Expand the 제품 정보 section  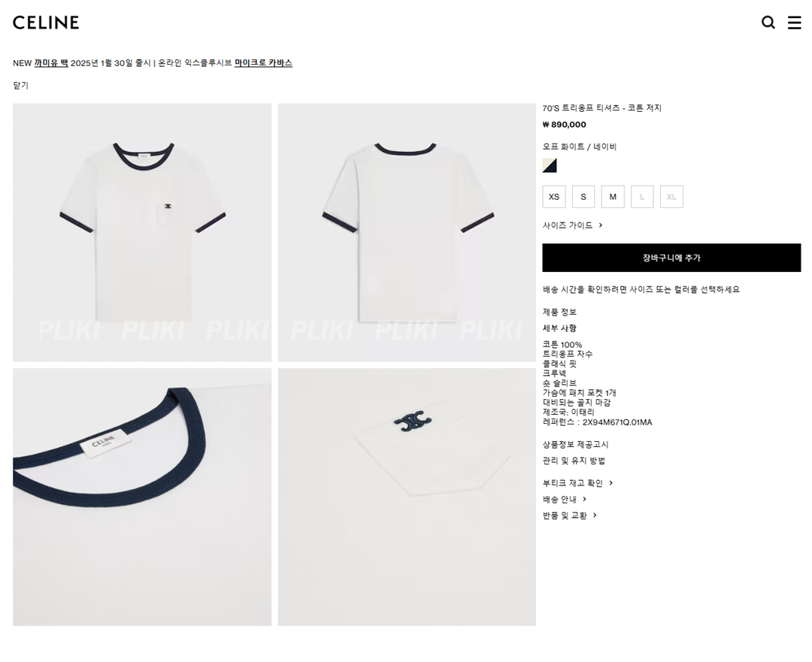coord(559,312)
